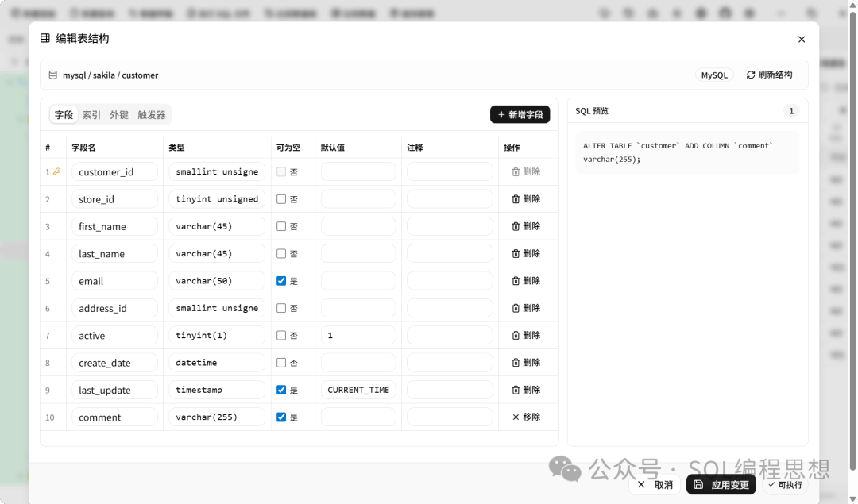
Task: Remove the new comment field
Action: pos(526,417)
